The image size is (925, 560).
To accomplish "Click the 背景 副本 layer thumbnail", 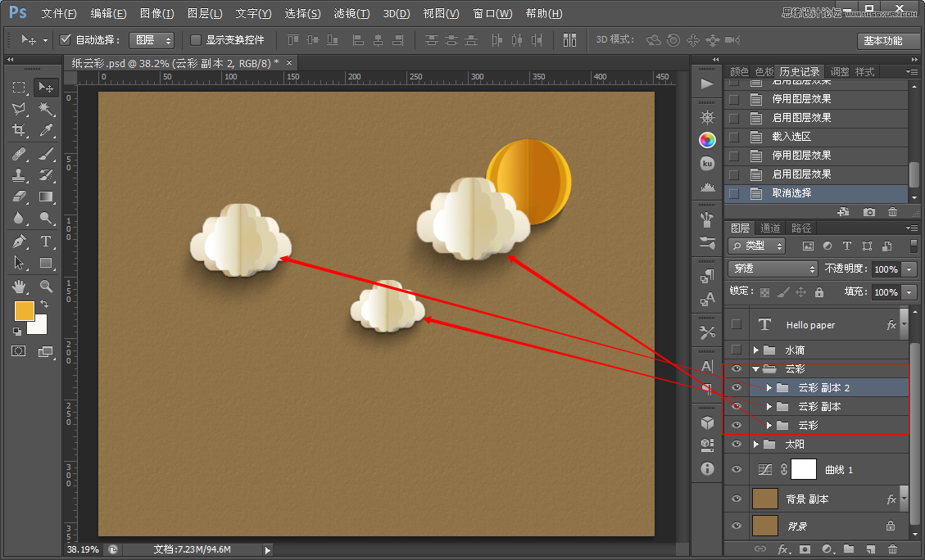I will pyautogui.click(x=765, y=499).
